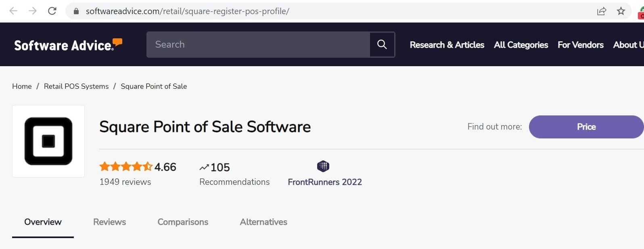Click the orange star rating
644x249 pixels.
tap(125, 167)
